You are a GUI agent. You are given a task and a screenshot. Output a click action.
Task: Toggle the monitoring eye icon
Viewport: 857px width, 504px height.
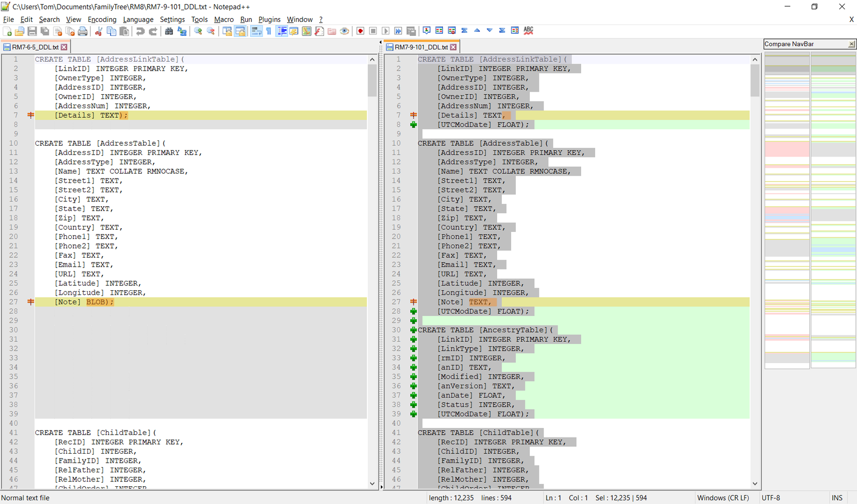click(x=344, y=31)
